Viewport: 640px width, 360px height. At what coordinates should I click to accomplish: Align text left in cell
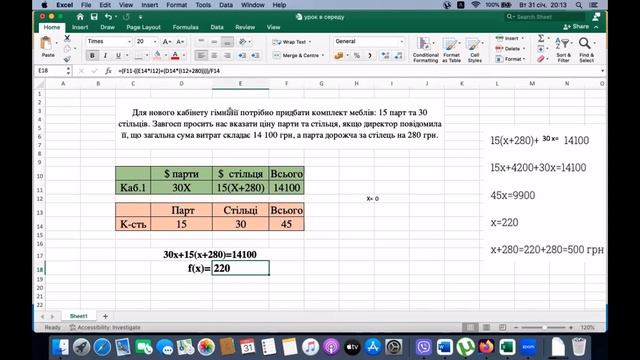201,56
